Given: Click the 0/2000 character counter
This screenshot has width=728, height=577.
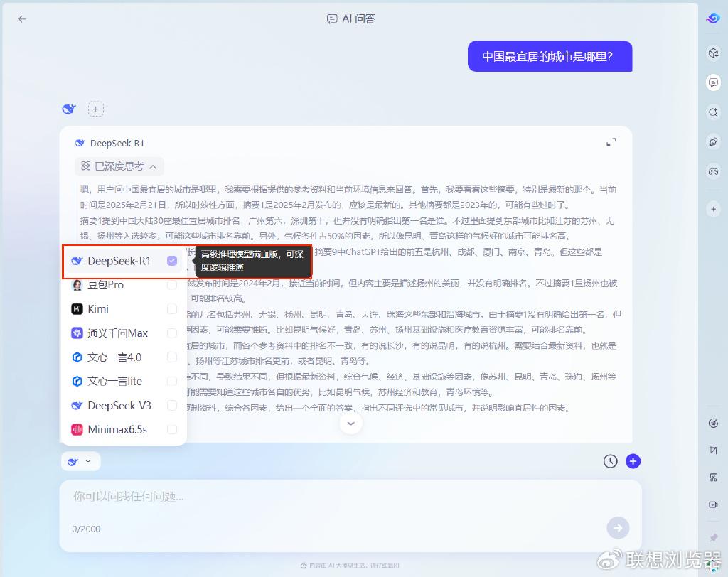Looking at the screenshot, I should 86,529.
